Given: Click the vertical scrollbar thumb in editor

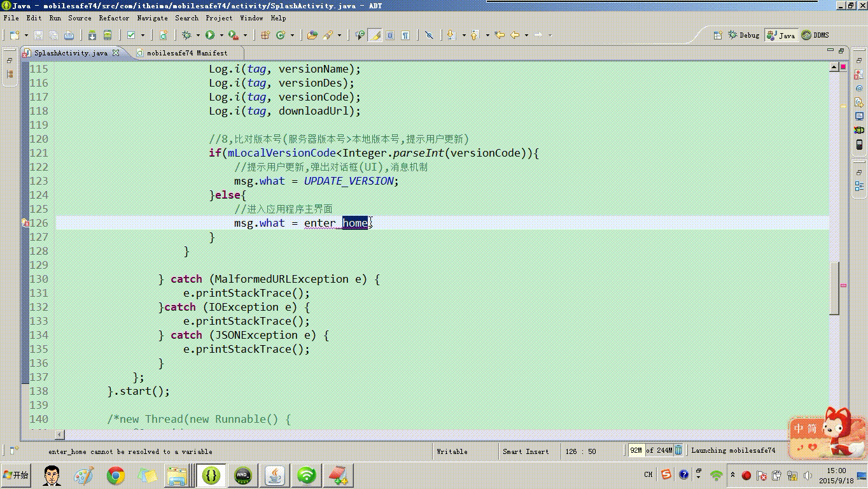Looking at the screenshot, I should click(x=834, y=288).
